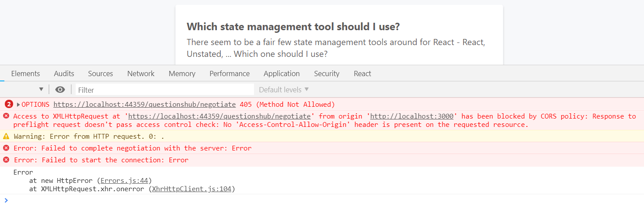Expand the OPTIONS request error entry

[18, 105]
